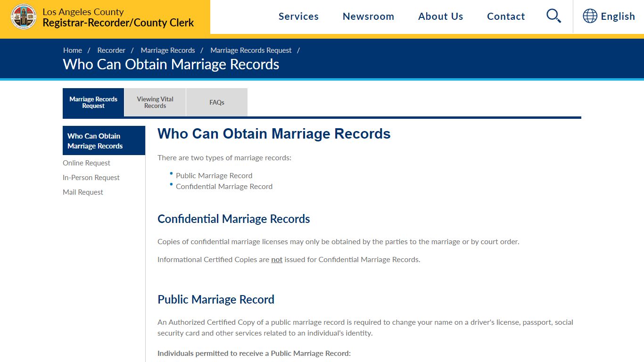Click 'Individuals permitted to receive a Public Marriage Record' text
644x362 pixels.
coord(254,354)
